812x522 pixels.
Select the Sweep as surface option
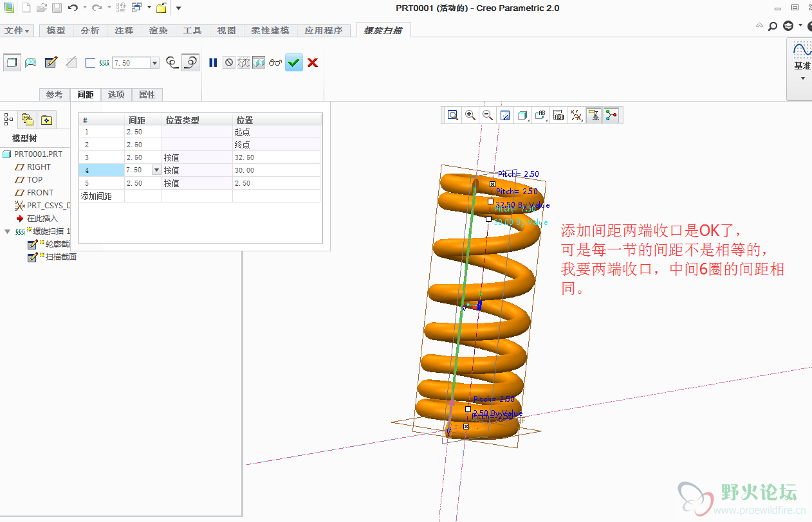30,62
